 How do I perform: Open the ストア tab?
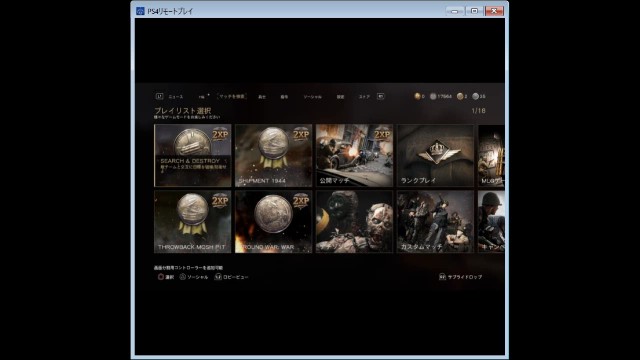364,97
